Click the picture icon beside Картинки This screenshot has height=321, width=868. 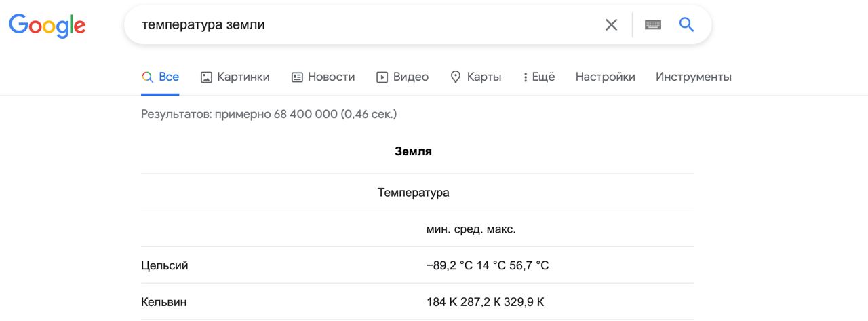pos(206,77)
